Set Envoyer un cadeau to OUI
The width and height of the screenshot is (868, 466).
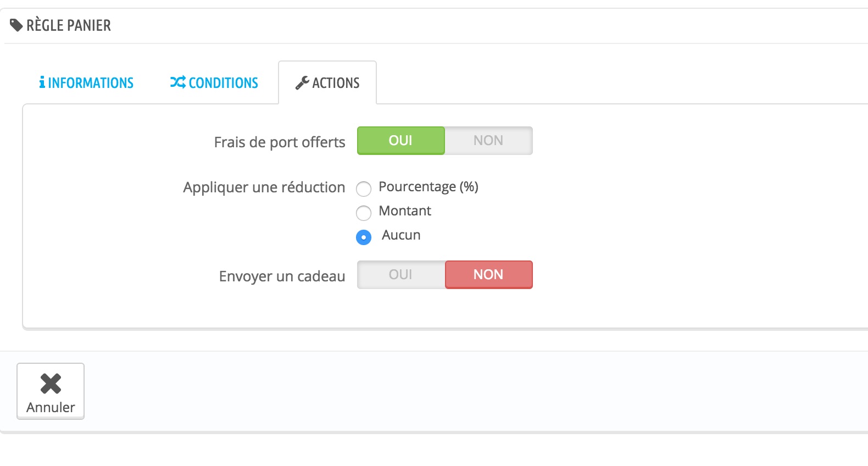(x=400, y=275)
